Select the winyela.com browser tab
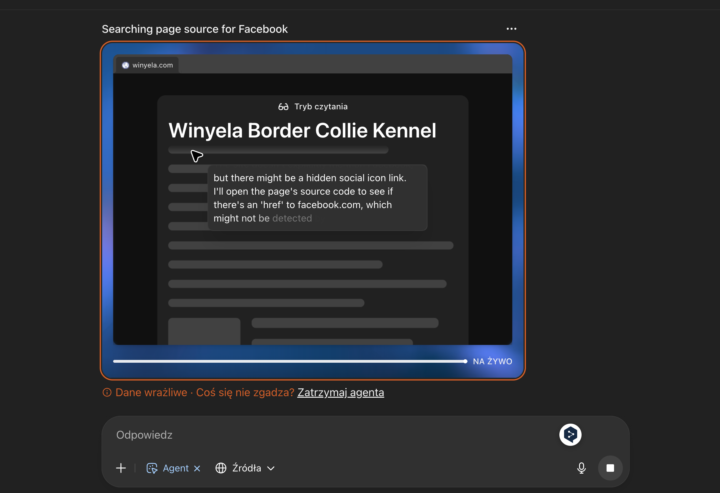Viewport: 720px width, 493px height. tap(147, 65)
